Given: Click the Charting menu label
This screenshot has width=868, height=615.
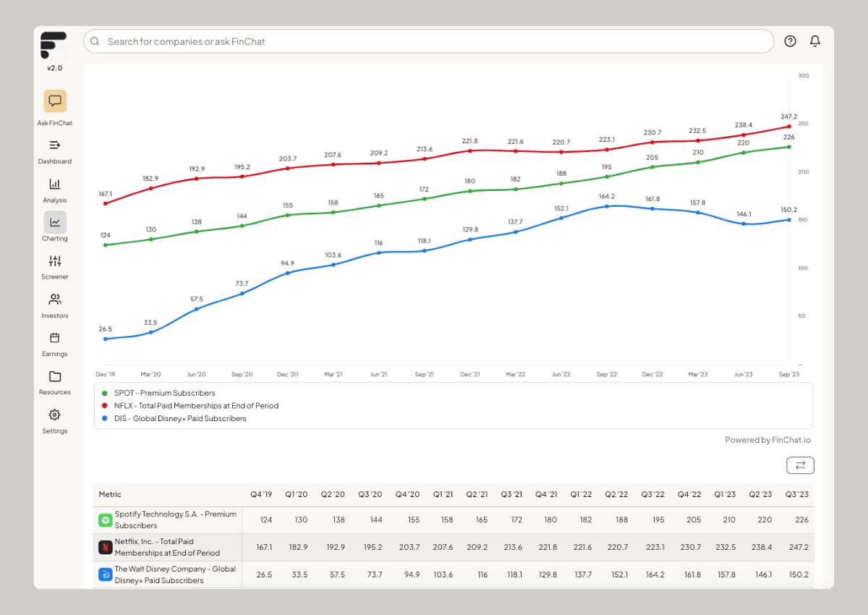Looking at the screenshot, I should pyautogui.click(x=55, y=239).
